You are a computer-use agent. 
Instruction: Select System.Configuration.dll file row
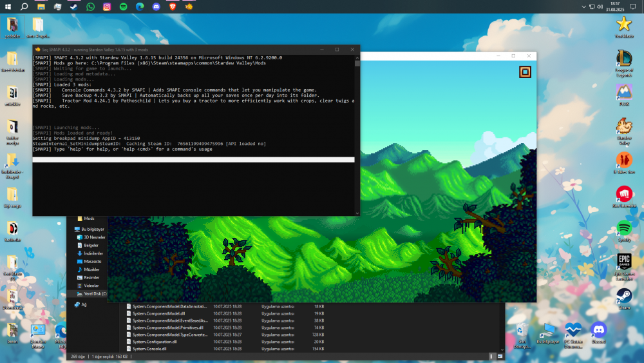[x=225, y=342]
